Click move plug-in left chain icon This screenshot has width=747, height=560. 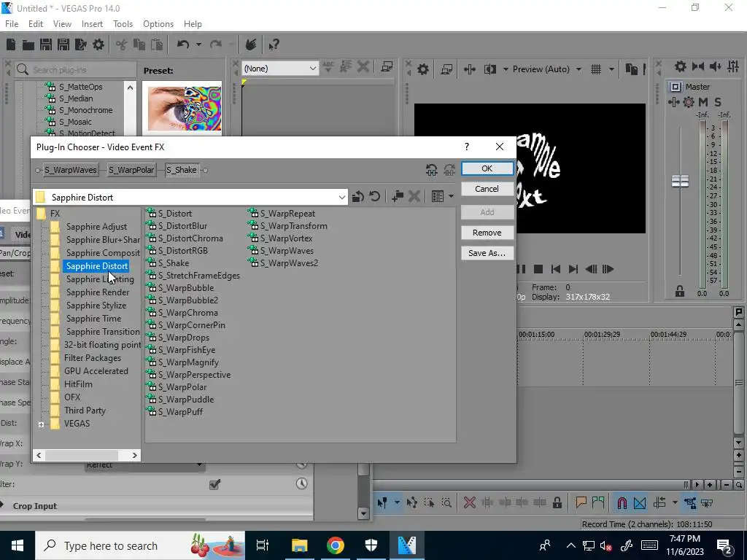[x=432, y=170]
